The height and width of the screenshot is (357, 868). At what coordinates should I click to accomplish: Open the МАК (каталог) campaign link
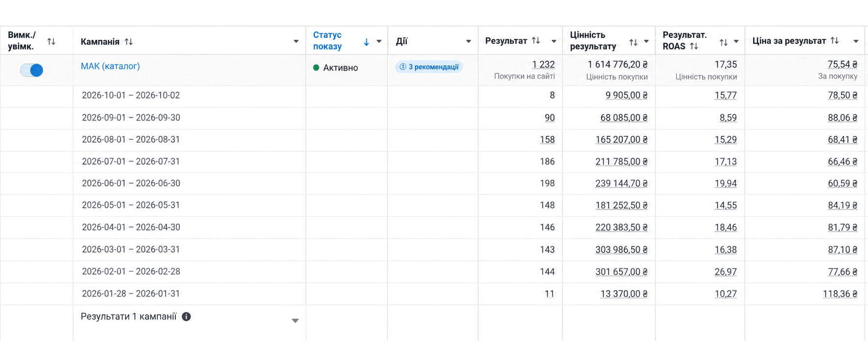point(110,66)
